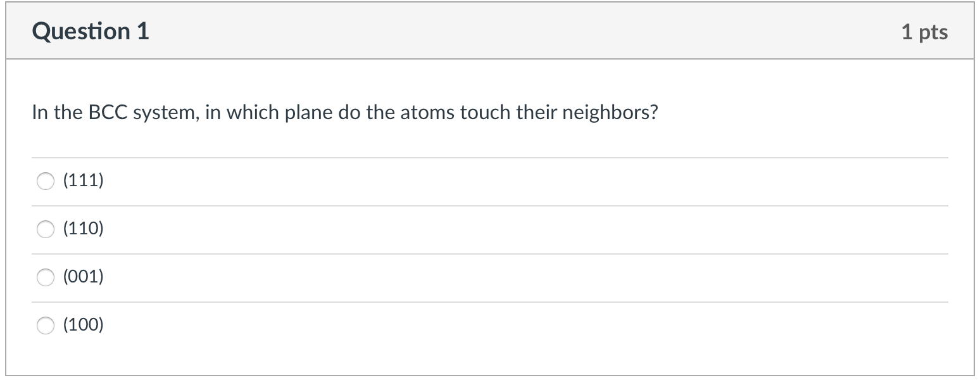Image resolution: width=980 pixels, height=380 pixels.
Task: Click the (111) answer label text
Action: (84, 181)
